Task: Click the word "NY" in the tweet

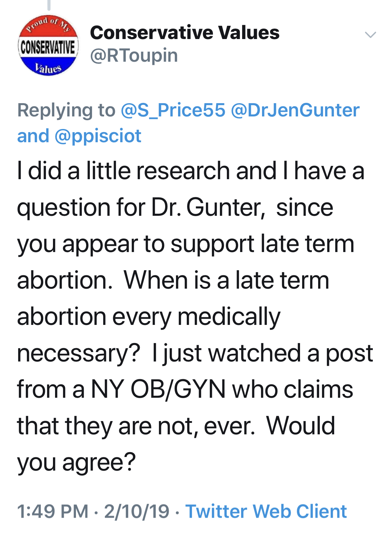Action: (x=107, y=389)
